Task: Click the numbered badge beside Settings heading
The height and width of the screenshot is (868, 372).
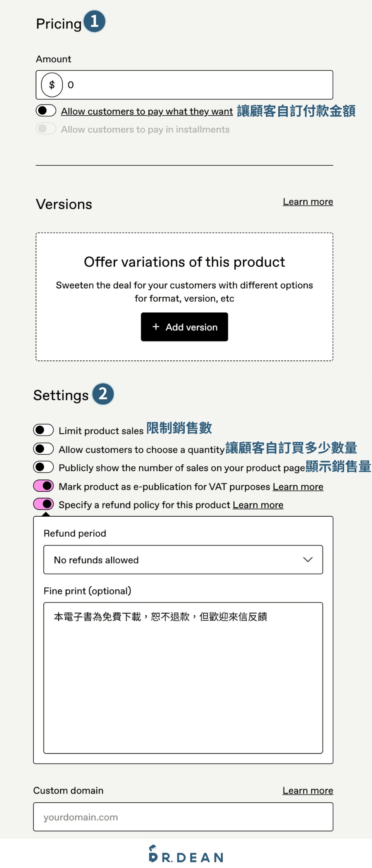Action: click(x=103, y=394)
